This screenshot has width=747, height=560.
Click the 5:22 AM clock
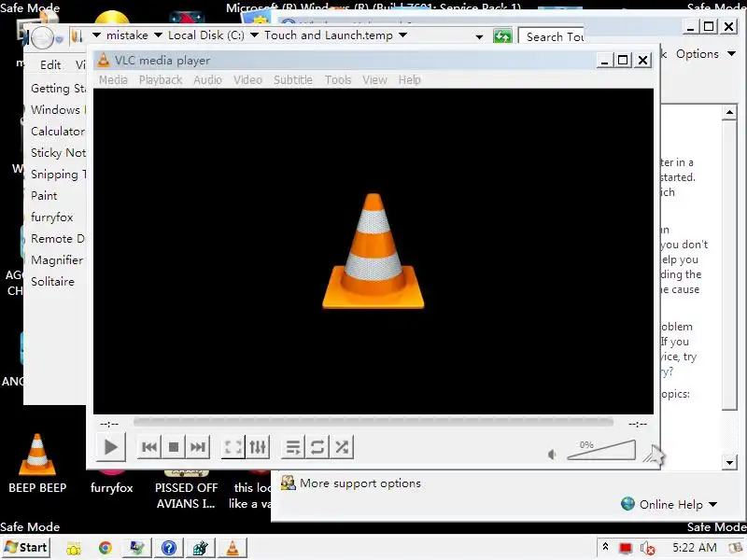pyautogui.click(x=694, y=548)
